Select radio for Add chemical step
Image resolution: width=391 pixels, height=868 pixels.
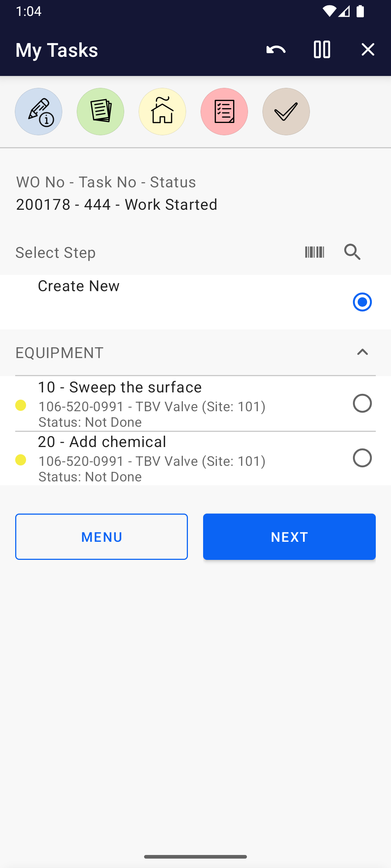[362, 458]
